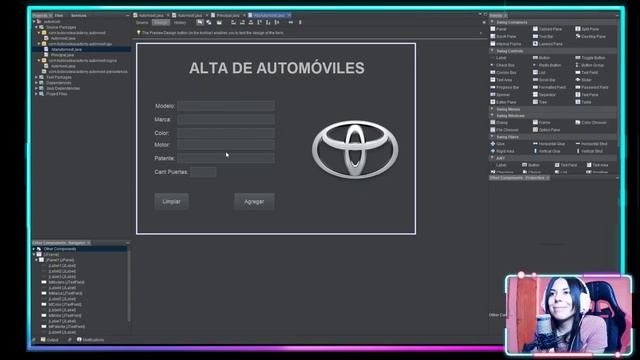Pick the Layered Pane palette component
The height and width of the screenshot is (360, 640).
point(547,44)
